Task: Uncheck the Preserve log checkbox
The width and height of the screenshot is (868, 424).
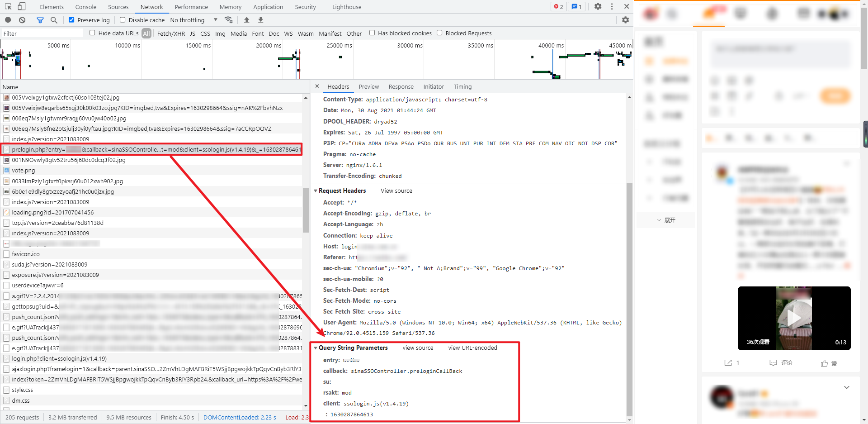Action: [71, 20]
